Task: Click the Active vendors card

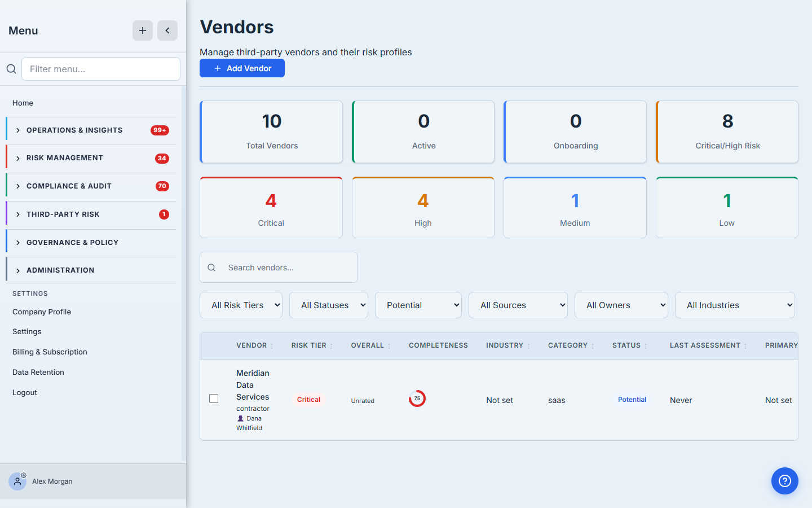Action: 423,132
